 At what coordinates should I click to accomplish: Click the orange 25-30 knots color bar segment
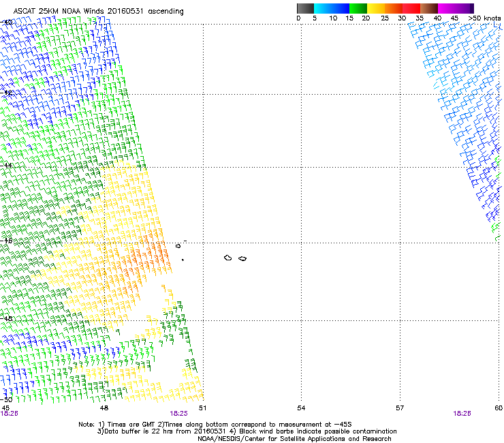(394, 8)
